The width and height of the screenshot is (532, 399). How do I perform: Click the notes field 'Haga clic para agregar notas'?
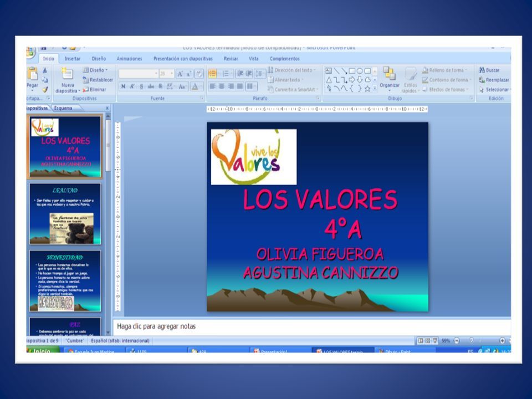tap(311, 326)
